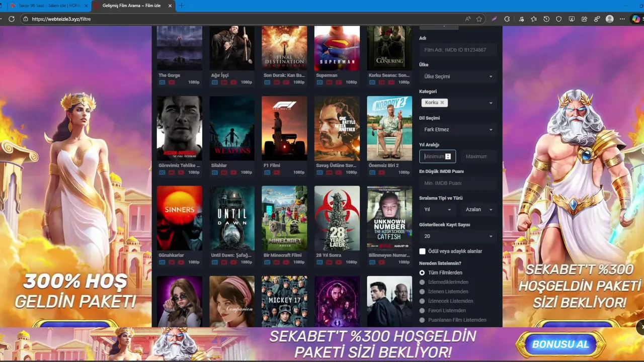Viewport: 644px width, 362px height.
Task: Reload the page with the refresh icon
Action: pyautogui.click(x=12, y=19)
